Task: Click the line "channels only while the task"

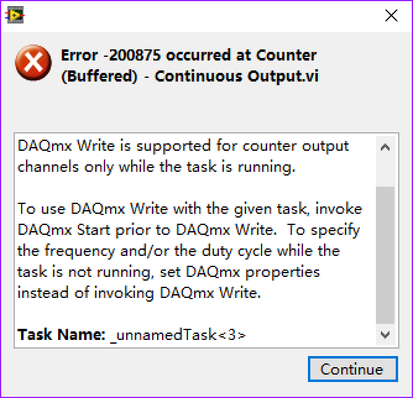Action: 156,167
